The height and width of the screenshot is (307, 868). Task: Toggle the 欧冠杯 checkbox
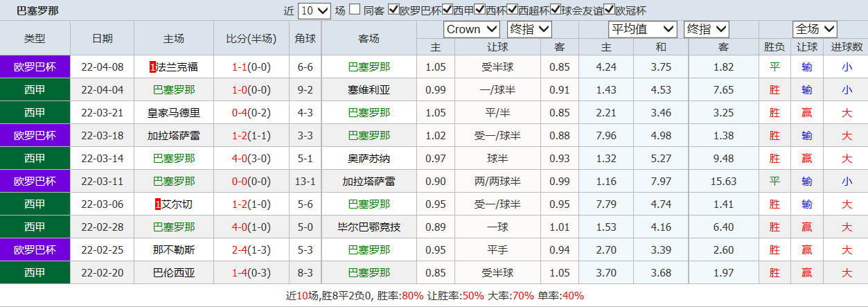coord(610,10)
